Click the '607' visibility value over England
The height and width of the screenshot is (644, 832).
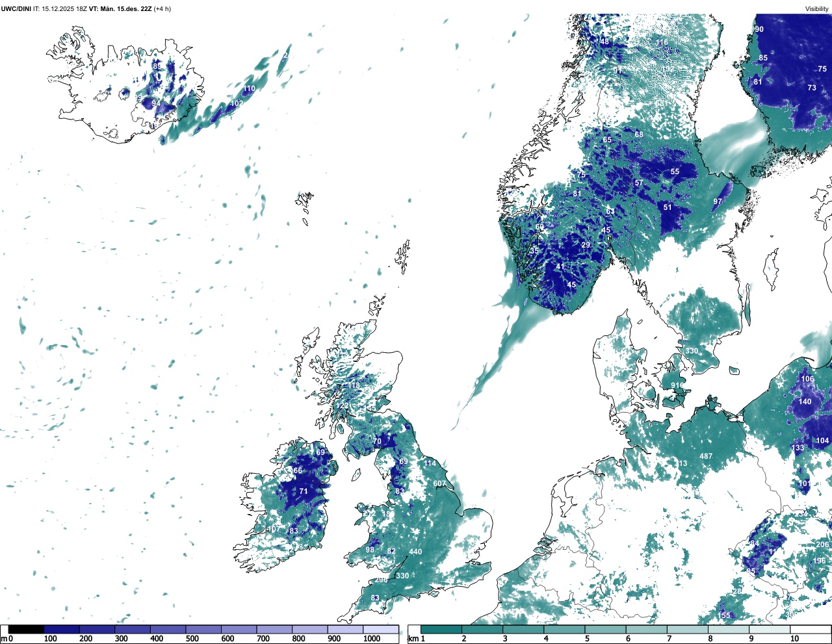coord(439,483)
